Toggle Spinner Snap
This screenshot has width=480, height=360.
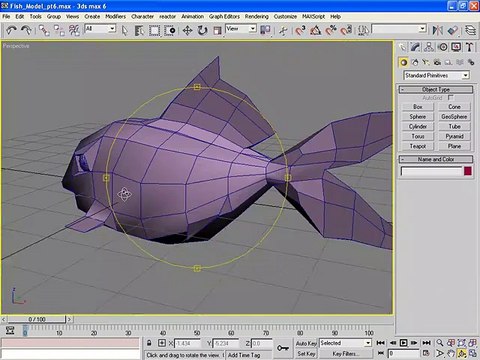(346, 31)
